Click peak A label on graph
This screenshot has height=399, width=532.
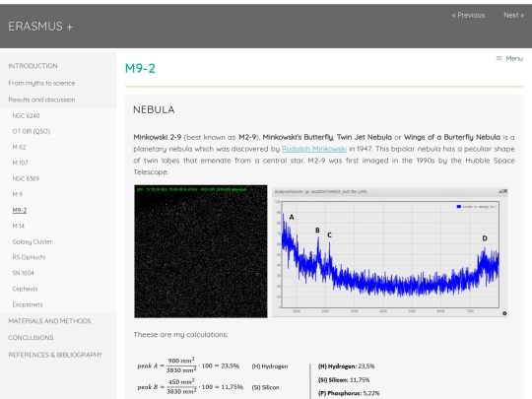292,217
